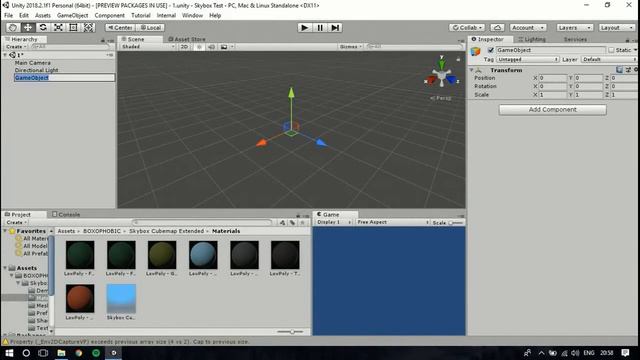Screen dimensions: 640x360
Task: Select the Move tool in the toolbar
Action: pos(27,27)
